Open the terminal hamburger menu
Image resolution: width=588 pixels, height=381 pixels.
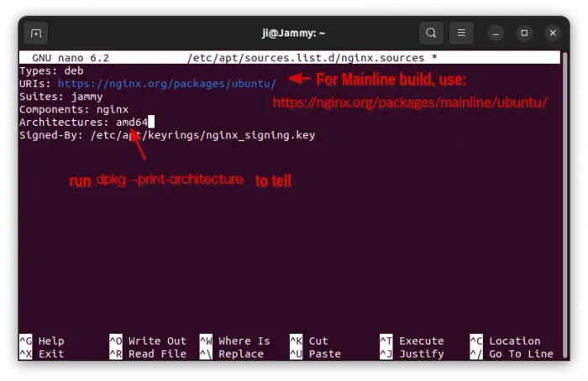pyautogui.click(x=461, y=34)
